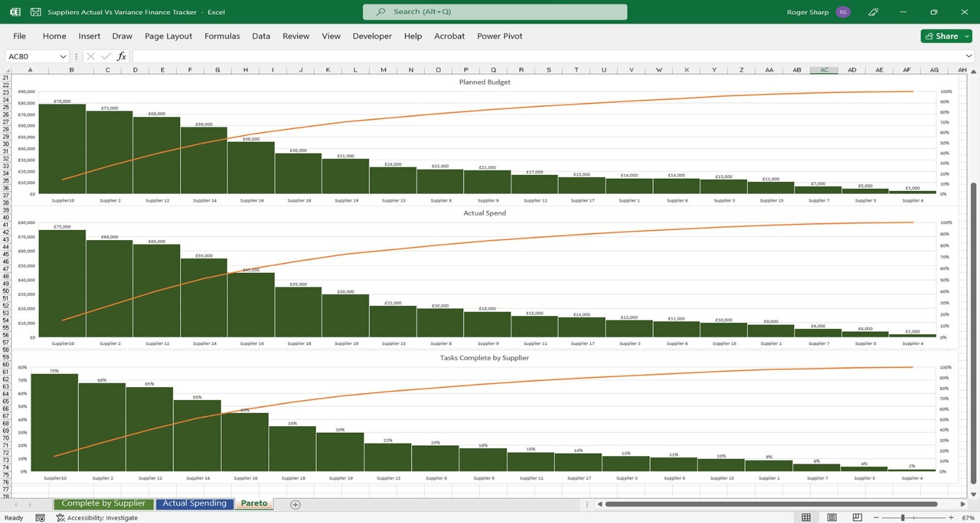Open Roger Sharp account avatar
Viewport: 980px width, 523px height.
(x=843, y=12)
